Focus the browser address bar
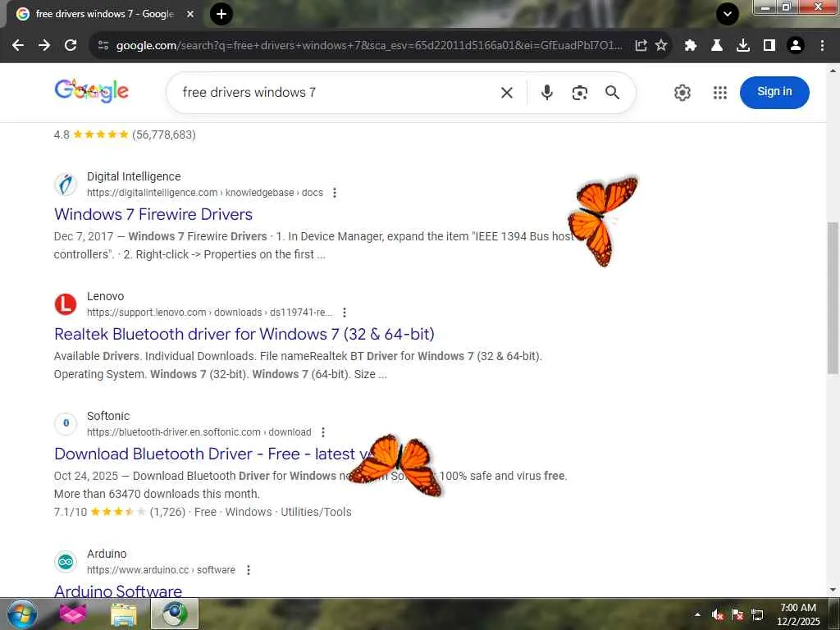The height and width of the screenshot is (630, 840). coord(368,46)
